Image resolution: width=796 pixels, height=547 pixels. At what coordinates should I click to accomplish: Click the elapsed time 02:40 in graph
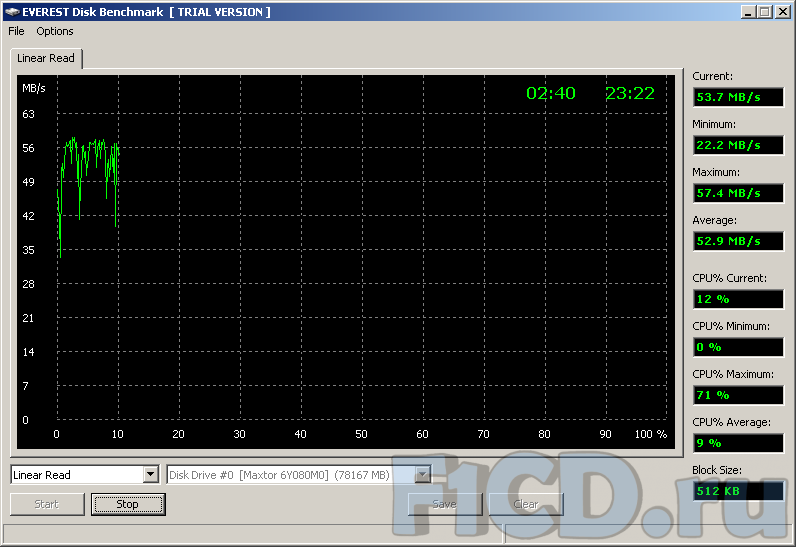[x=551, y=93]
